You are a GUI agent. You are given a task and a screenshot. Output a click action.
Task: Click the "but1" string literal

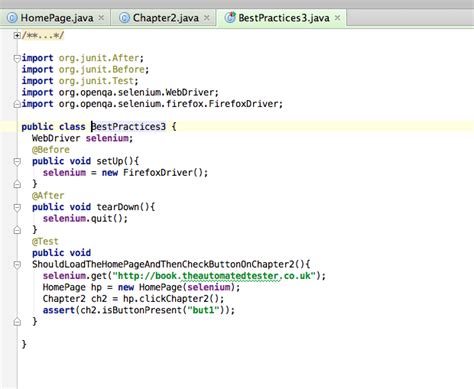pos(203,310)
